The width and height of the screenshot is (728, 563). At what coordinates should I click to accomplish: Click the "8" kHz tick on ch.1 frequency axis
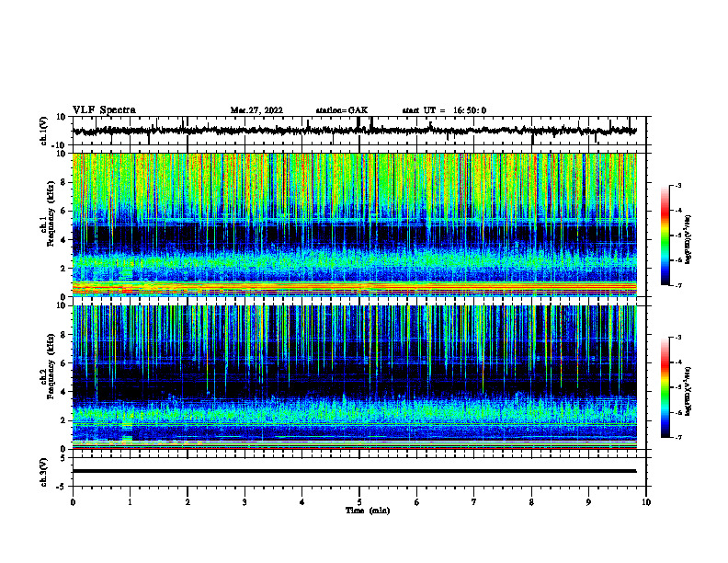tap(63, 182)
